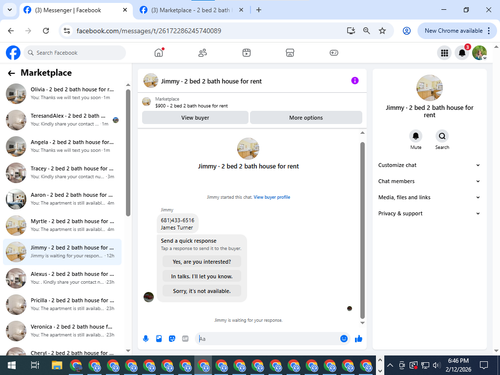Mute the chat with bell icon
This screenshot has width=500, height=375.
tap(416, 136)
